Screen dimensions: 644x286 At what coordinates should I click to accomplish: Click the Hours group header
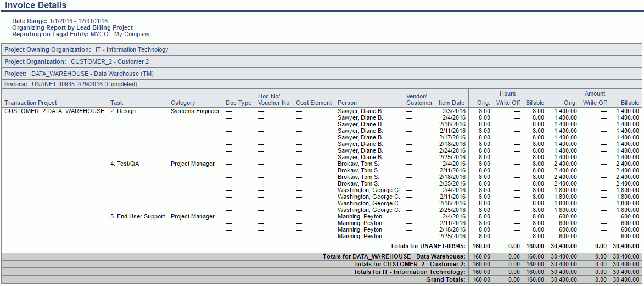(x=507, y=93)
